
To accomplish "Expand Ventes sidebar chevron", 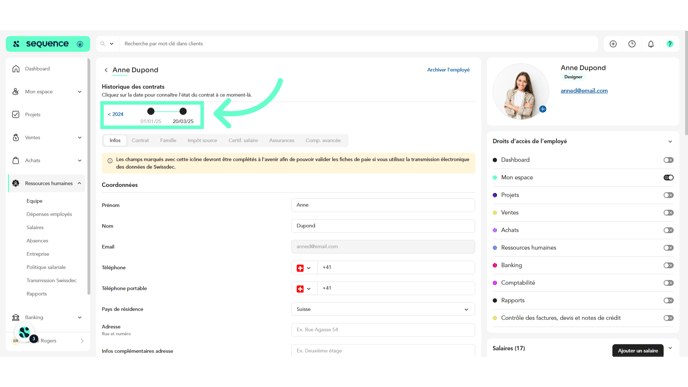I will [x=79, y=137].
